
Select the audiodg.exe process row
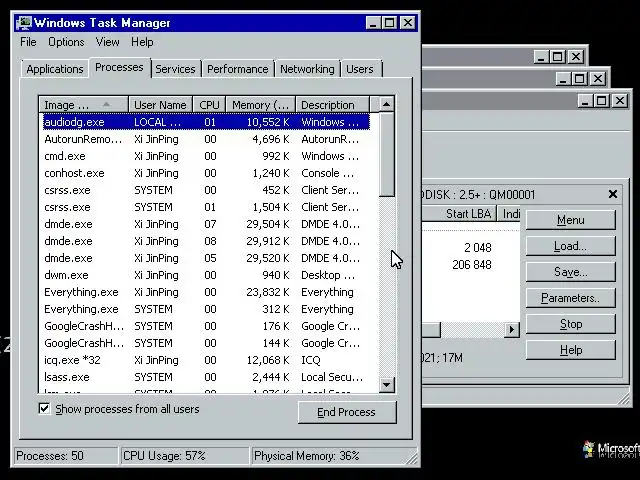pos(207,122)
